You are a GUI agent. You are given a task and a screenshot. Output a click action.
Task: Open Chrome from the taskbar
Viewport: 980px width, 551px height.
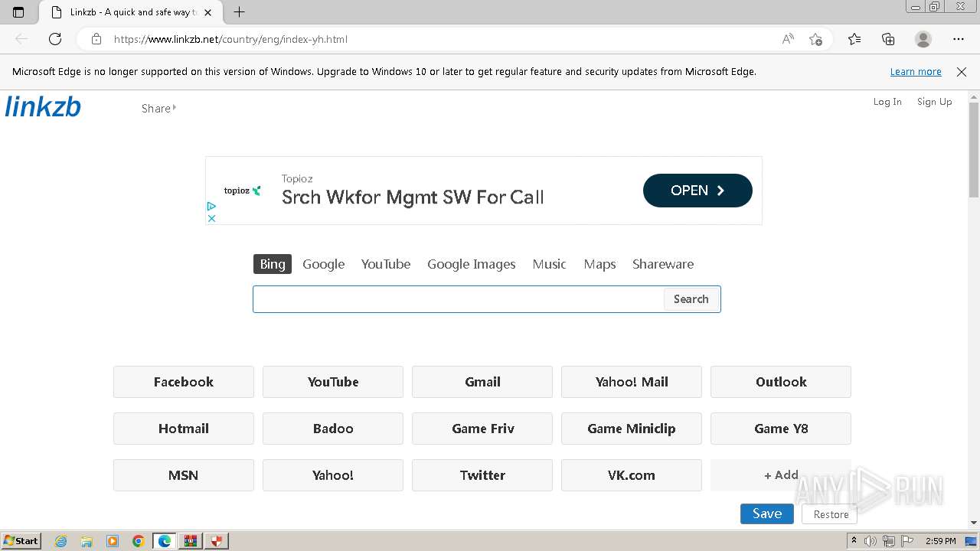(x=138, y=541)
